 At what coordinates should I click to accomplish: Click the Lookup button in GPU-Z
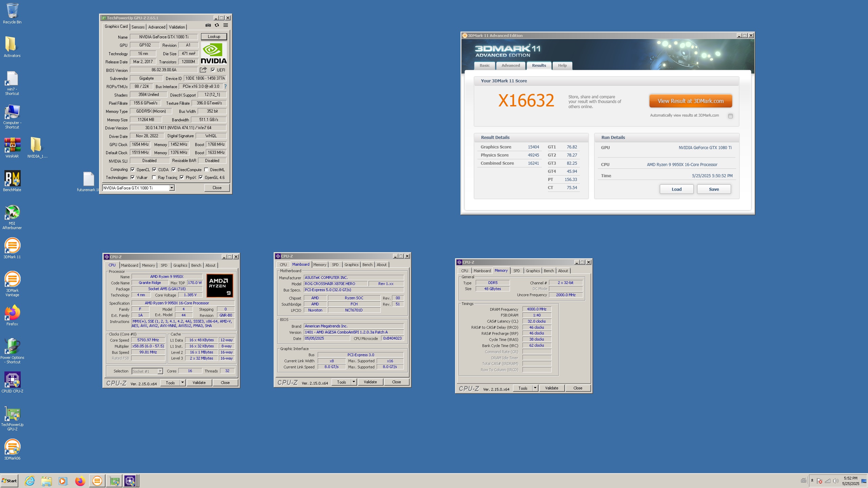click(x=214, y=37)
